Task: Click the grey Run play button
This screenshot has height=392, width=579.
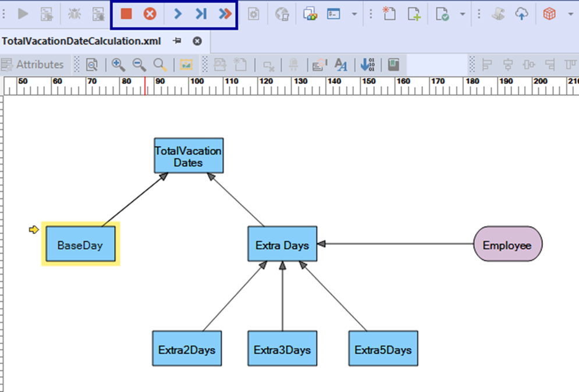Action: click(x=23, y=14)
